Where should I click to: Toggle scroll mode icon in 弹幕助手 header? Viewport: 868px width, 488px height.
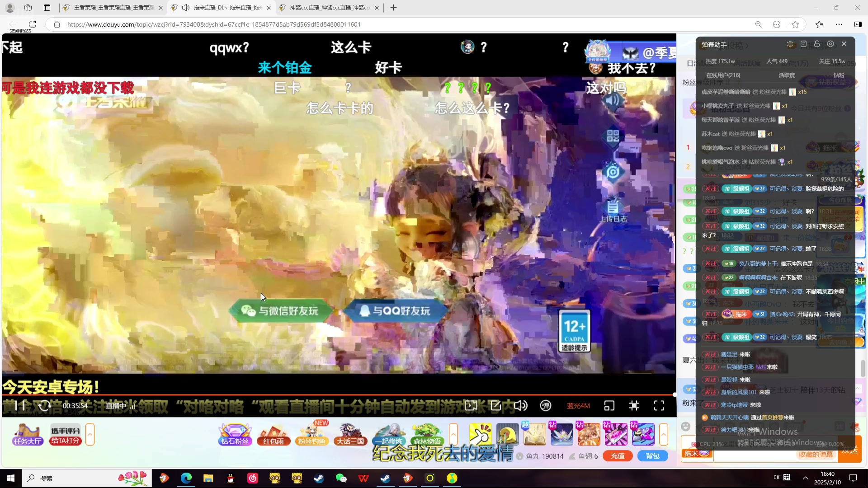click(x=790, y=44)
